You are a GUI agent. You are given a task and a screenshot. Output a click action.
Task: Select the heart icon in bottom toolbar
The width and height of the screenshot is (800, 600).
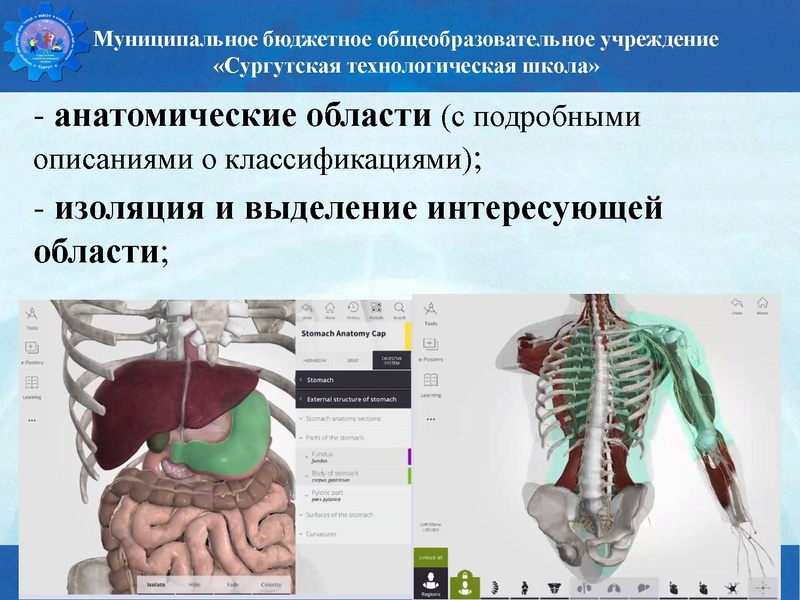point(671,586)
